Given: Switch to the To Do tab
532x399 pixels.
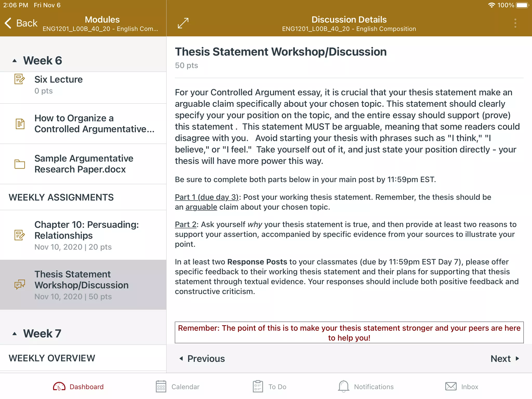Looking at the screenshot, I should pos(269,387).
